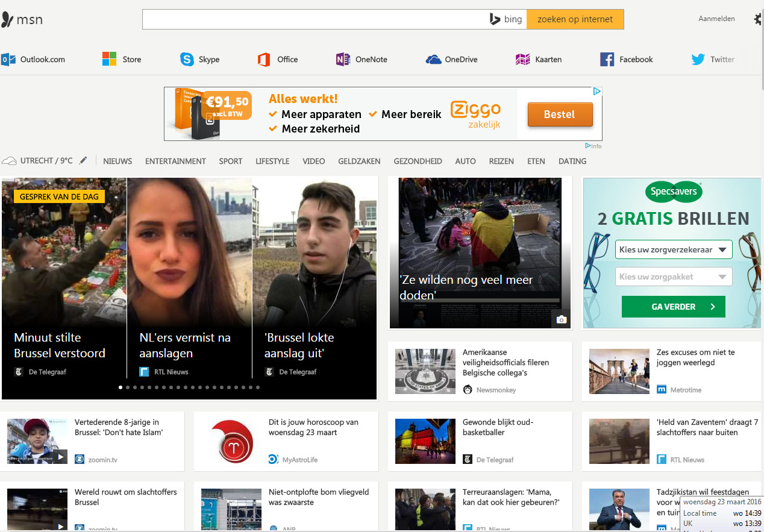The image size is (764, 532).
Task: Click inside the Bing search field
Action: [x=313, y=19]
